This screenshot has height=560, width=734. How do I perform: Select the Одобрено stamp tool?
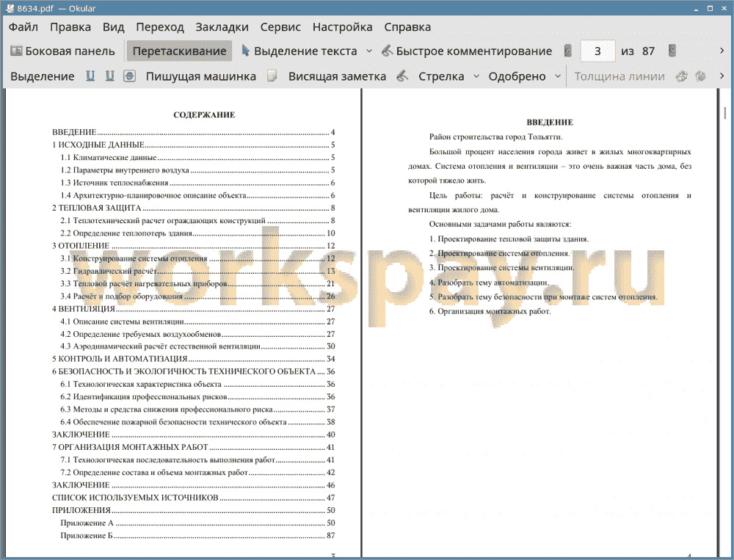(x=517, y=76)
